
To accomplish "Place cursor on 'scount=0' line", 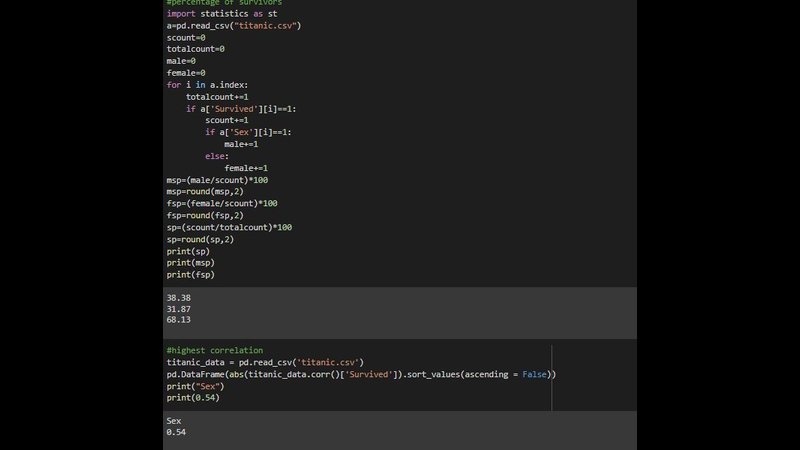I will point(187,37).
